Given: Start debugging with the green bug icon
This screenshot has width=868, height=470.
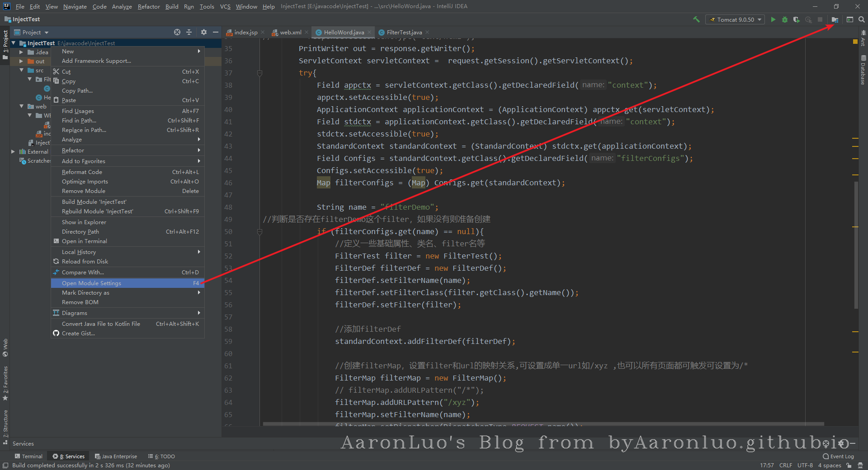Looking at the screenshot, I should pos(785,19).
